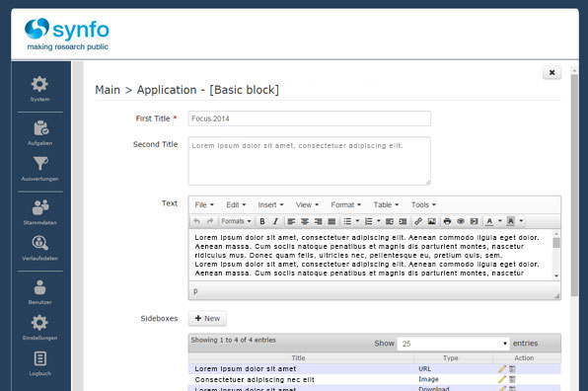Toggle numbered list in editor
Screen dimensions: 588x391
tap(369, 221)
